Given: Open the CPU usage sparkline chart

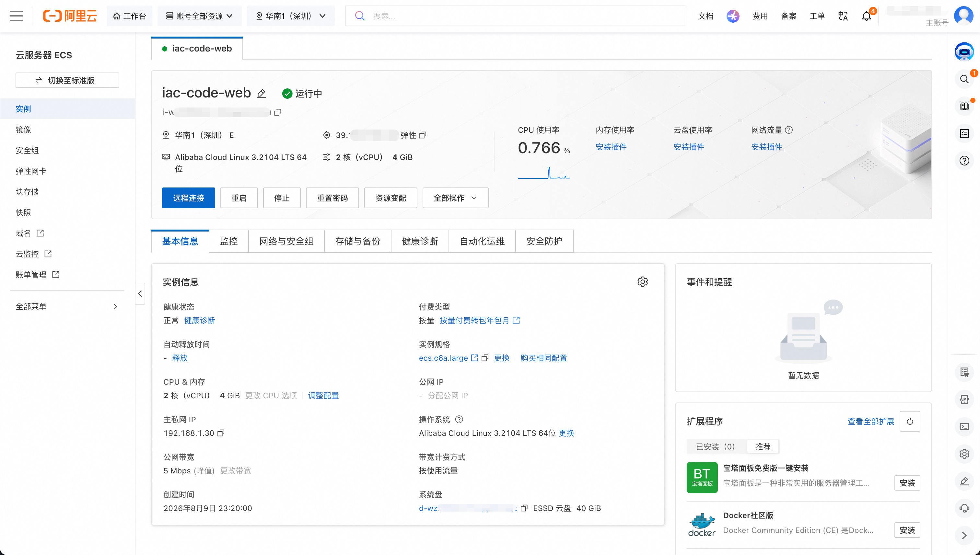Looking at the screenshot, I should (543, 173).
